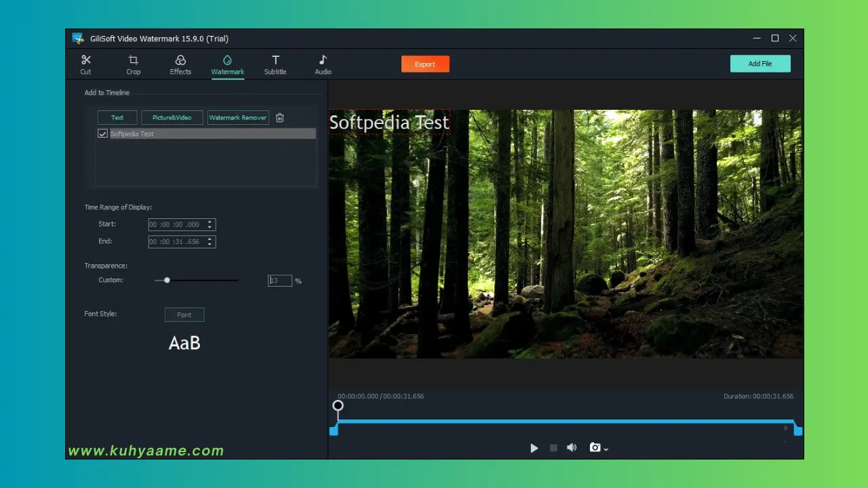The image size is (868, 488).
Task: Decrease the Start time with down arrow
Action: tap(210, 227)
